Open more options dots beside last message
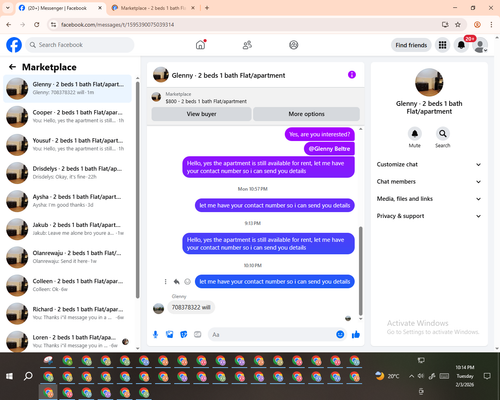Image resolution: width=500 pixels, height=400 pixels. (165, 282)
